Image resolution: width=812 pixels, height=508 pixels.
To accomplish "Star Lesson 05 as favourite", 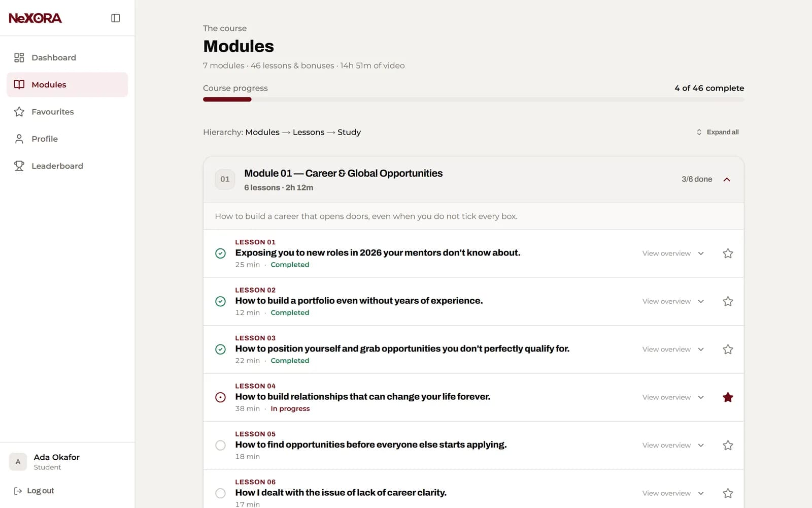I will [728, 445].
